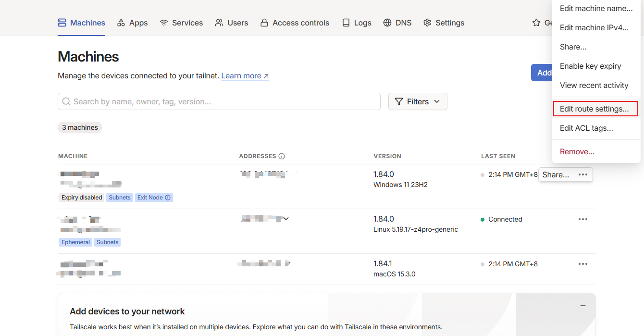
Task: Go to the Services tab
Action: pos(181,23)
